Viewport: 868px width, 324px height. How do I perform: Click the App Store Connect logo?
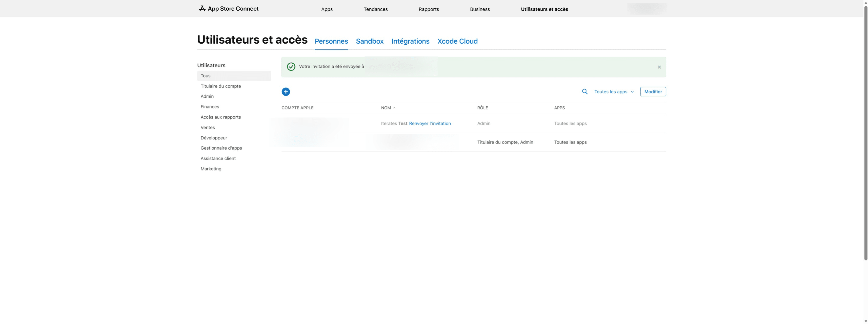pyautogui.click(x=229, y=9)
